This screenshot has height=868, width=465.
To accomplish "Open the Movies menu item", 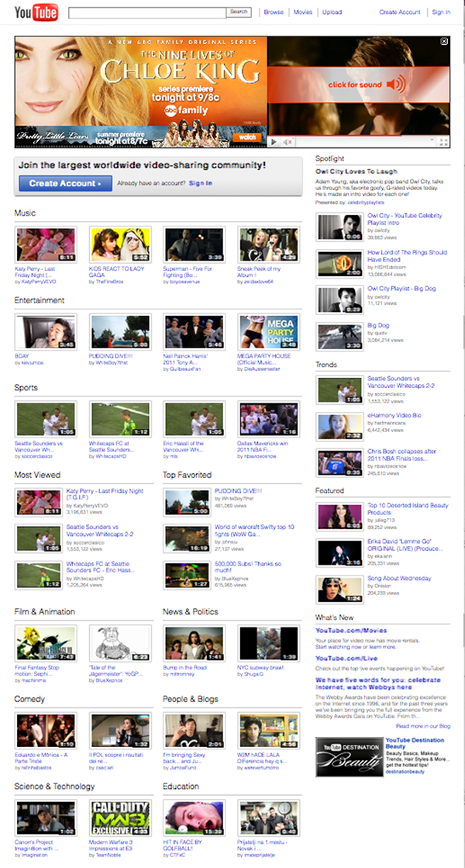I will click(303, 12).
